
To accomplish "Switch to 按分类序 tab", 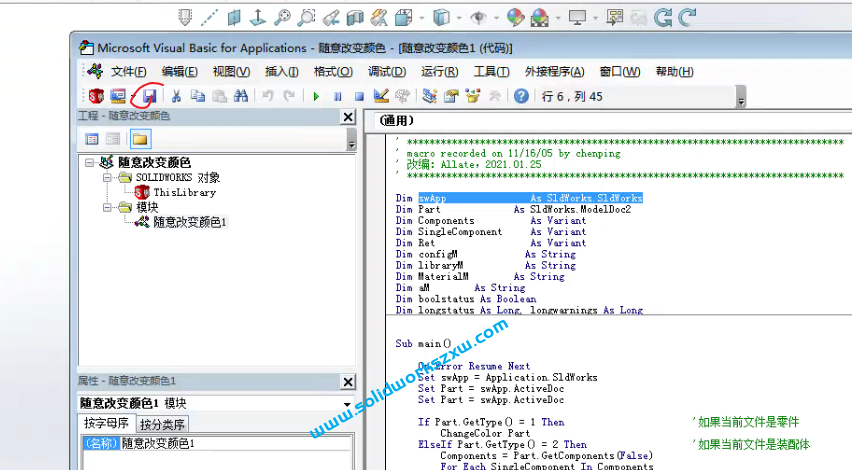I will (x=162, y=424).
